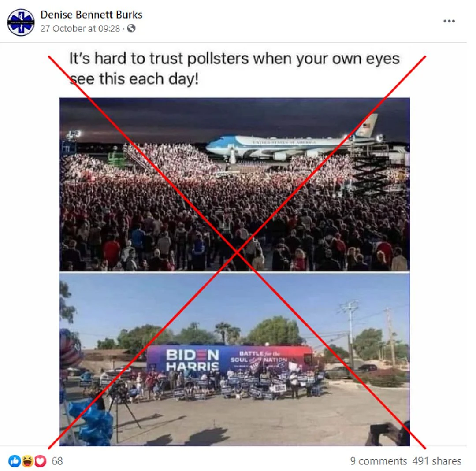Open Denise Bennett Burks profile name link

pos(91,15)
